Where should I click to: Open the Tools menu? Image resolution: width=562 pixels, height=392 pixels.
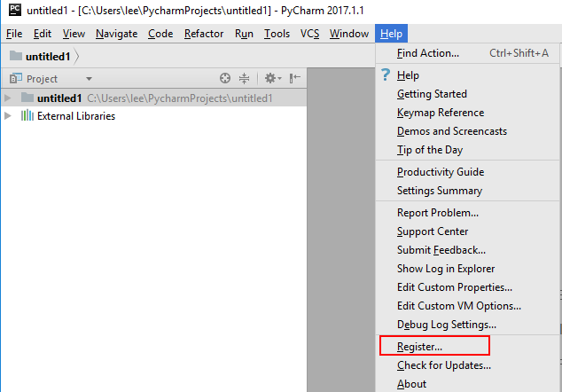point(277,34)
